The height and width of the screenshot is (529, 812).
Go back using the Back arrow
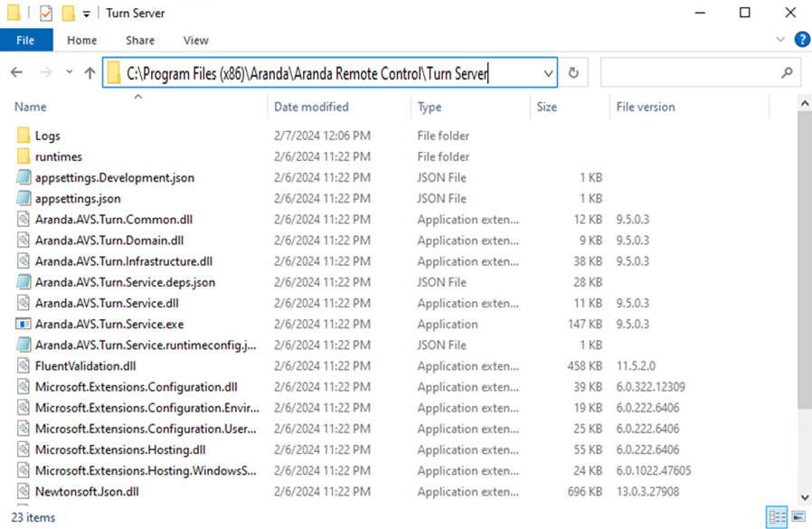point(16,72)
